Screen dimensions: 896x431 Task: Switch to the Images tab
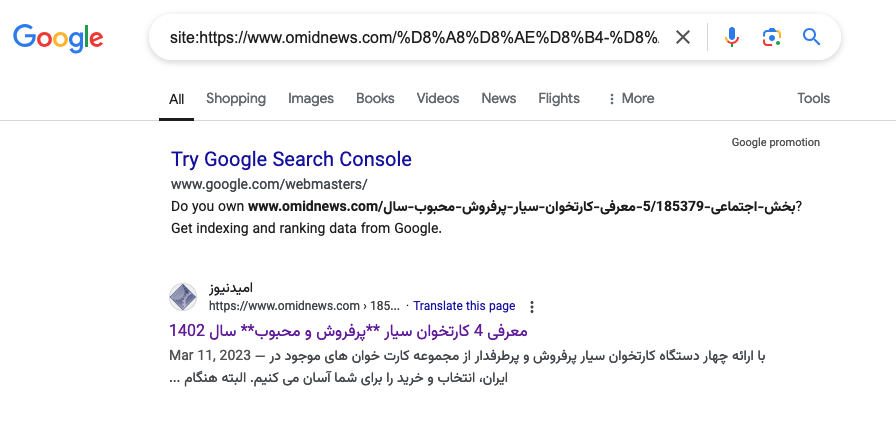[311, 98]
